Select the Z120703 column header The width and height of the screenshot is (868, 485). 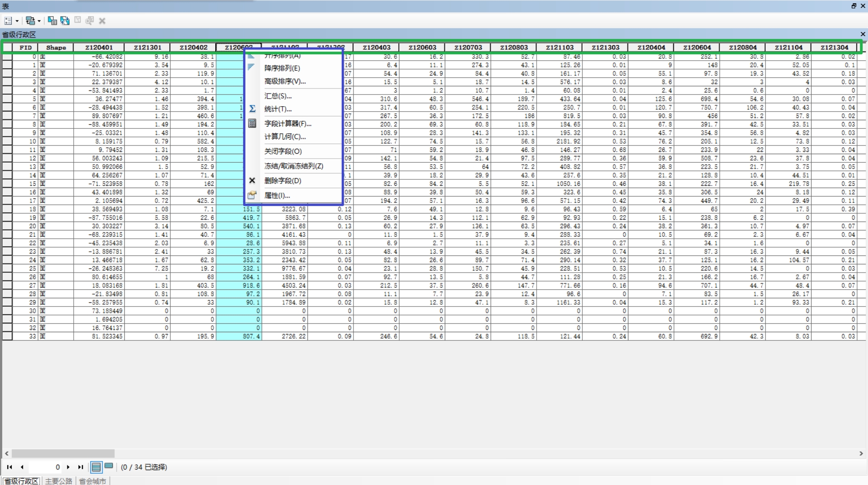pos(468,47)
